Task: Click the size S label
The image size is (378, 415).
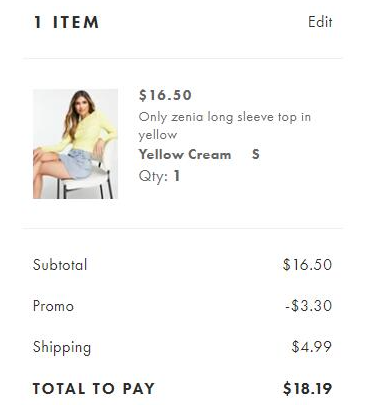Action: 256,154
